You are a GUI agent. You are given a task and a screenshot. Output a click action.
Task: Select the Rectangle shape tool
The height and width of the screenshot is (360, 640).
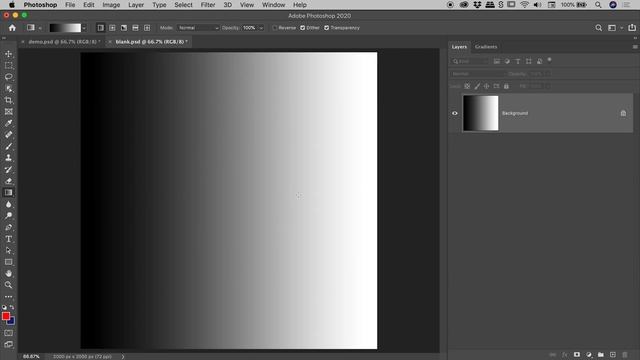[x=9, y=262]
